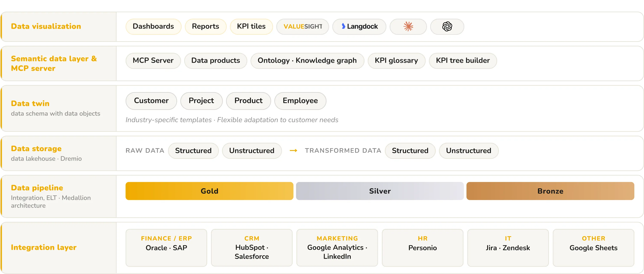644x274 pixels.
Task: Select the Langdock logo chip
Action: point(359,26)
